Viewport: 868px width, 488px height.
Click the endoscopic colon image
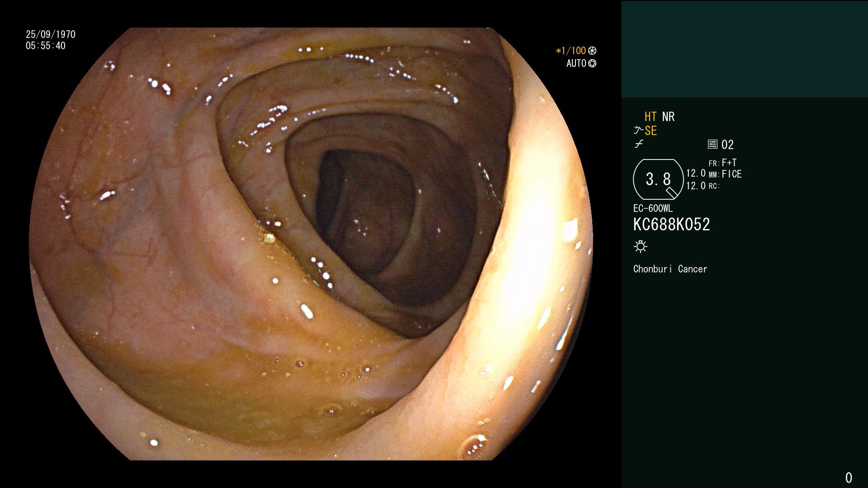(x=311, y=244)
